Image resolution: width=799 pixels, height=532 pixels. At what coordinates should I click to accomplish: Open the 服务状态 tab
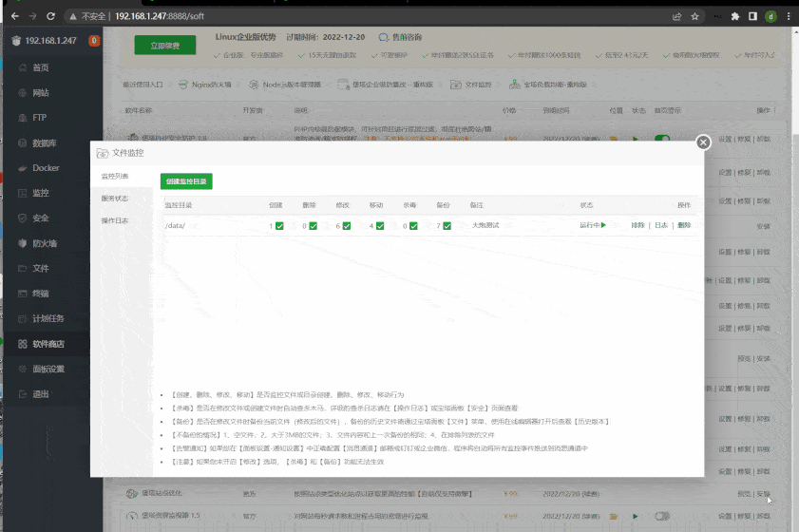[x=115, y=199]
